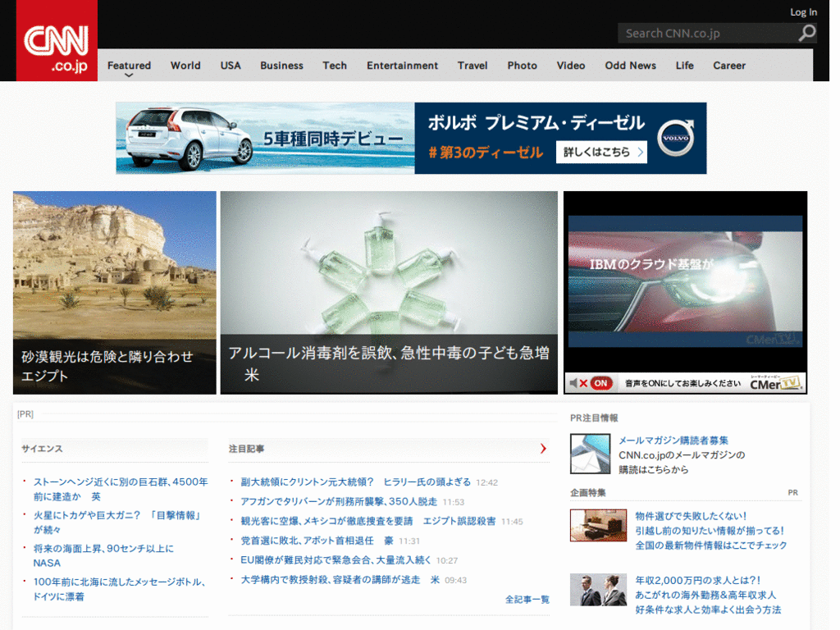Click the Log In link

[x=803, y=11]
